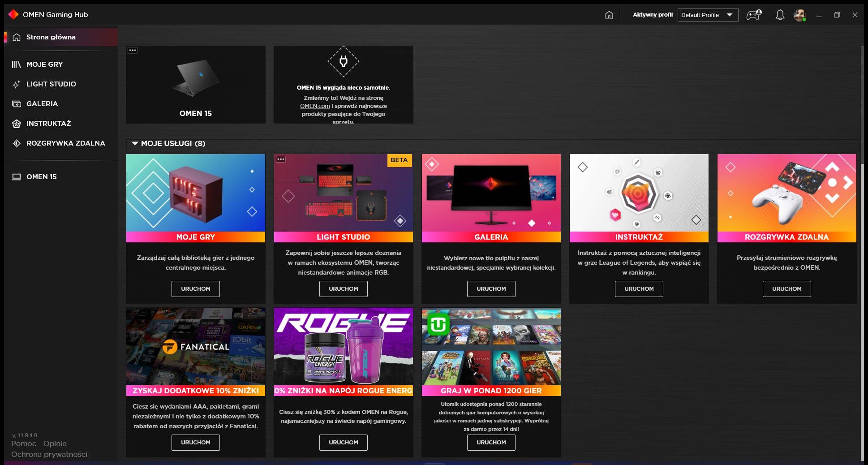The width and height of the screenshot is (868, 465).
Task: Open the notifications bell
Action: (780, 15)
